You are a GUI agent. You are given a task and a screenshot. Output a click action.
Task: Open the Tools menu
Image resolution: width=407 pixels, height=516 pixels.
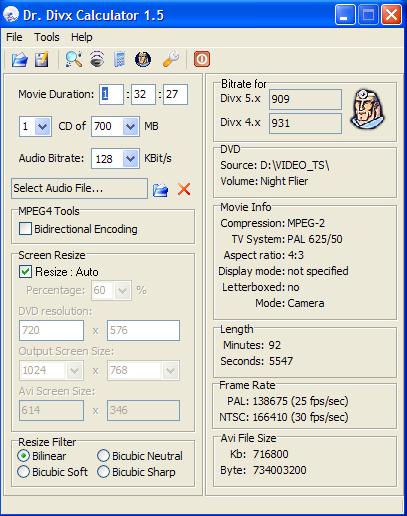coord(47,37)
